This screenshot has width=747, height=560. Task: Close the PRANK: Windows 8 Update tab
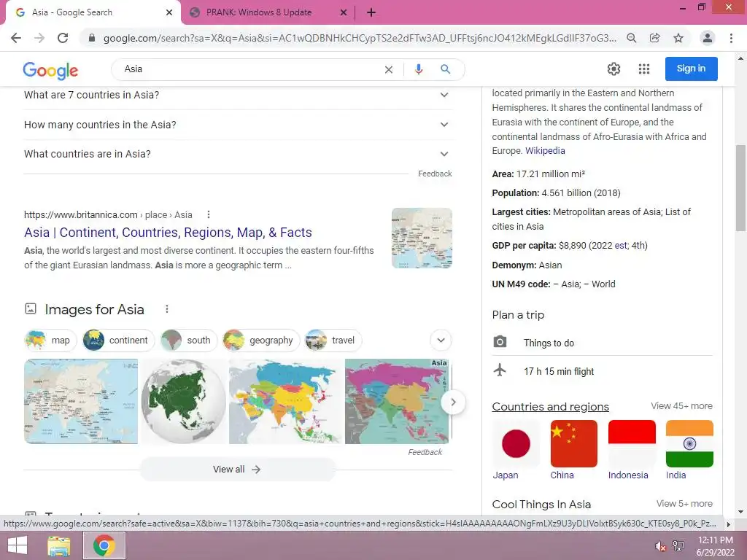[343, 13]
